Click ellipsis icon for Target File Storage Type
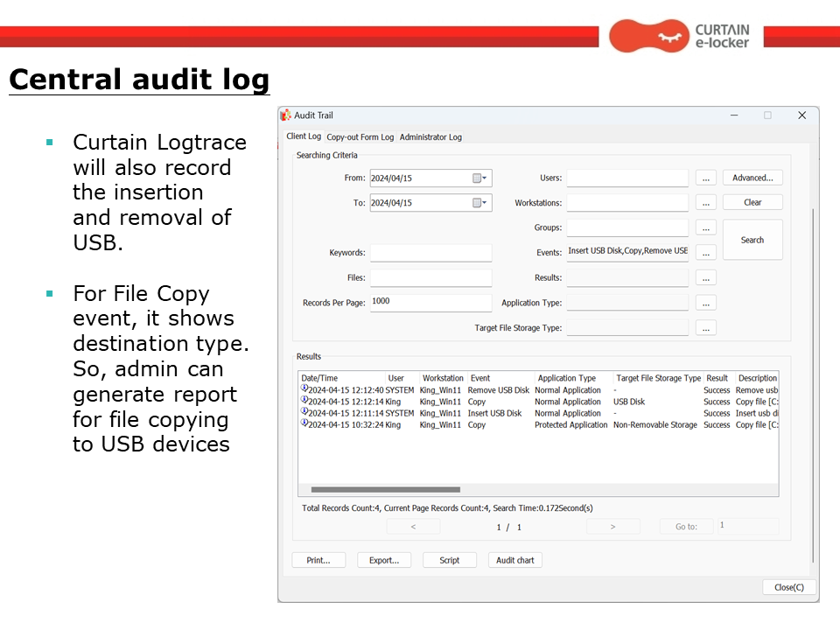 (705, 327)
